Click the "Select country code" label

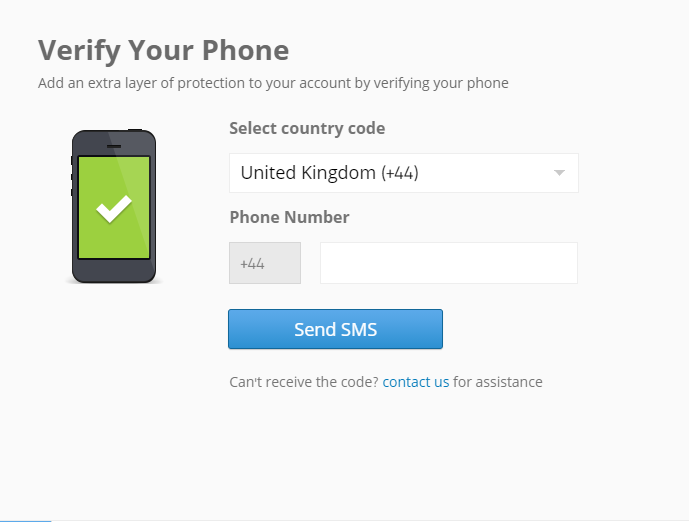(307, 128)
